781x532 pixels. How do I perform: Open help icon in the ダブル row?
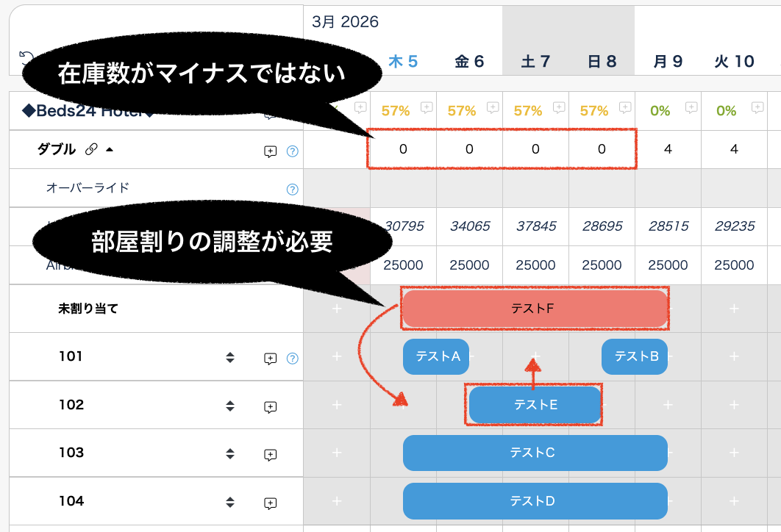(292, 151)
